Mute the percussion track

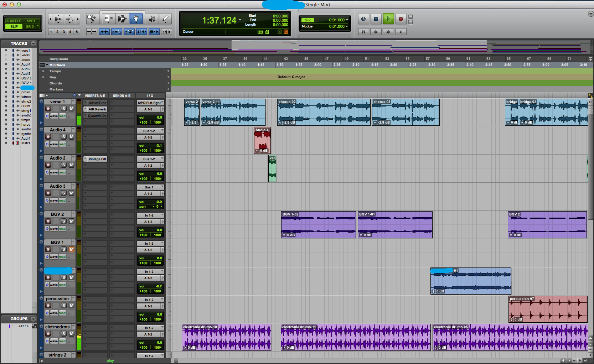pyautogui.click(x=72, y=306)
